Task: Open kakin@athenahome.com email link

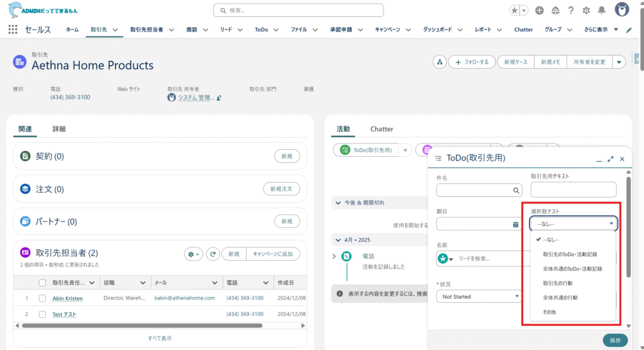Action: point(185,298)
